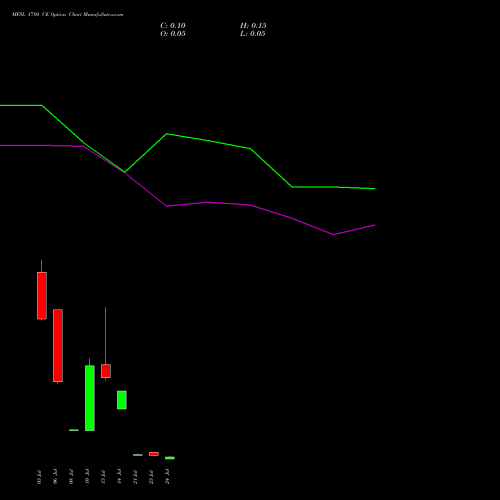Screen dimensions: 500x500
Task: Select the tall green candle for 10 Jul
Action: coord(90,398)
